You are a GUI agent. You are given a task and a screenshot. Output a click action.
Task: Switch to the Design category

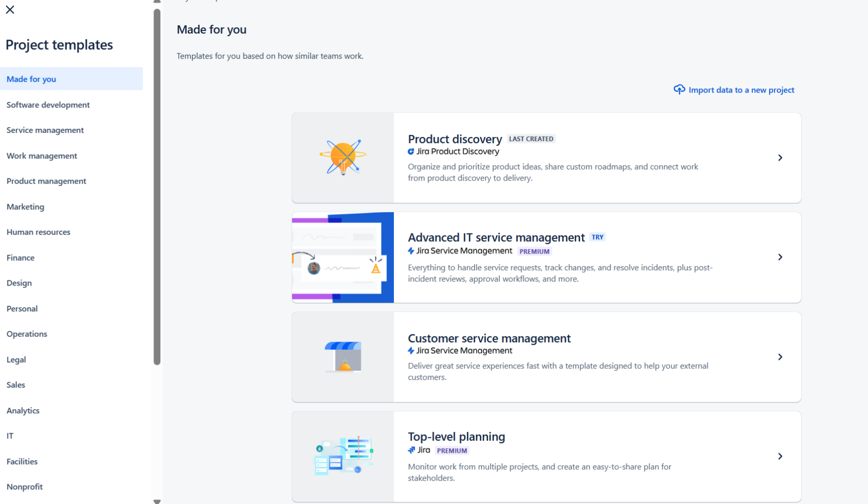[71, 283]
